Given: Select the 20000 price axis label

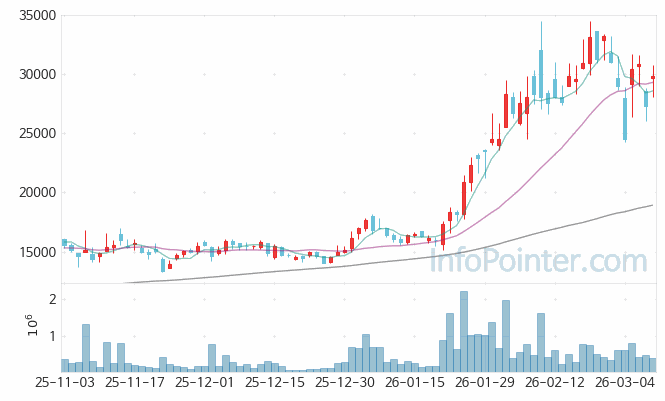Looking at the screenshot, I should click(x=37, y=193).
